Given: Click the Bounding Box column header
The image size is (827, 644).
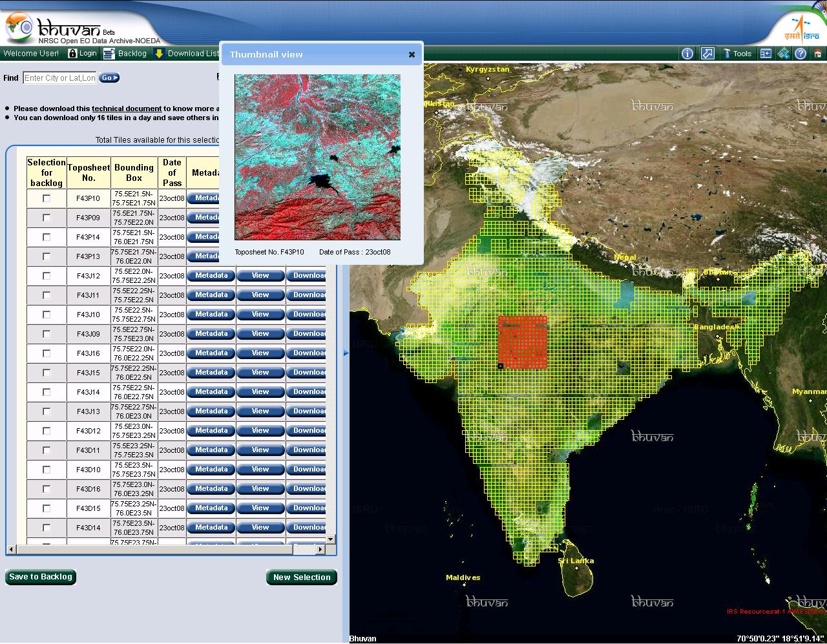Looking at the screenshot, I should 134,172.
